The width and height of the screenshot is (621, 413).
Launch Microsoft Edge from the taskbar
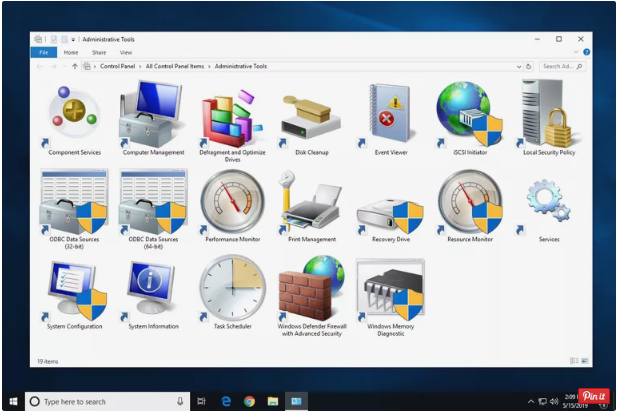click(x=226, y=402)
